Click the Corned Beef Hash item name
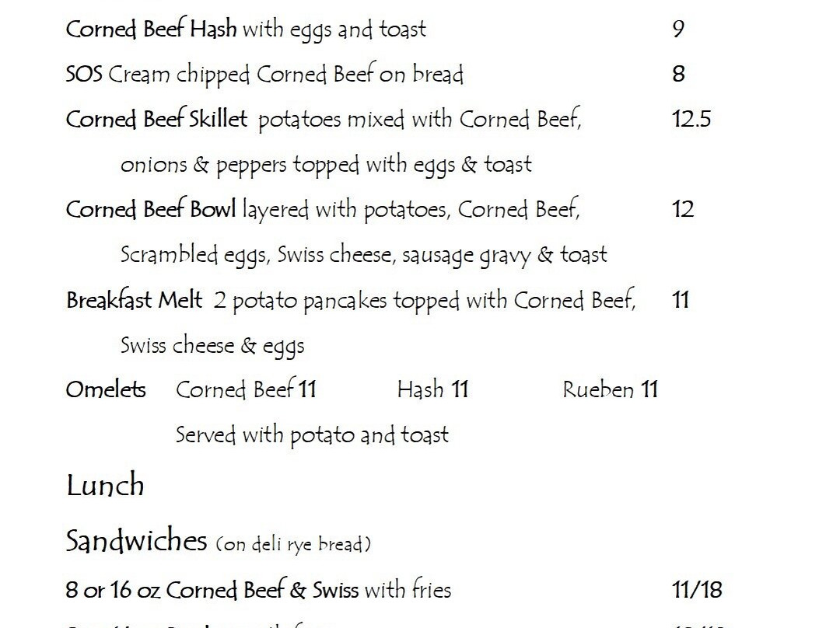This screenshot has width=840, height=628. click(x=152, y=30)
